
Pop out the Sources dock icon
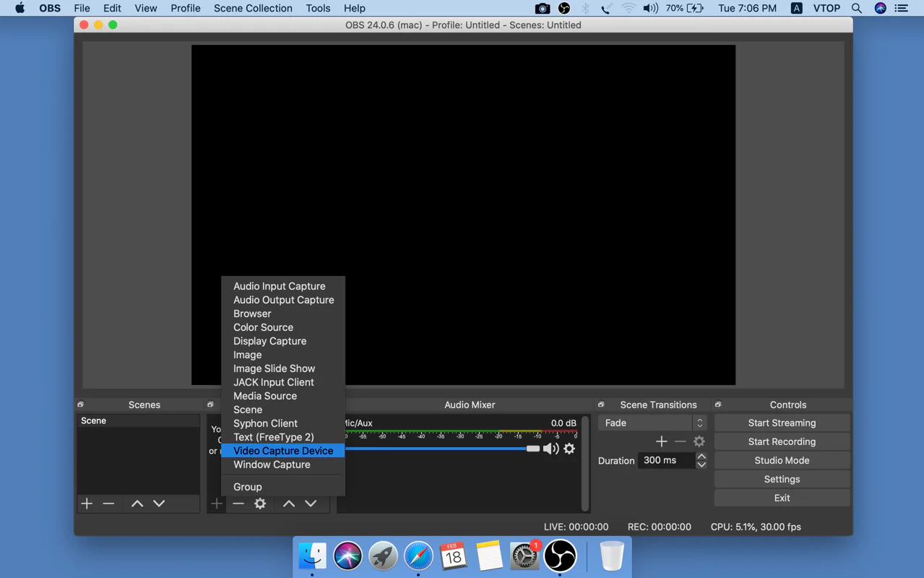[x=211, y=405]
